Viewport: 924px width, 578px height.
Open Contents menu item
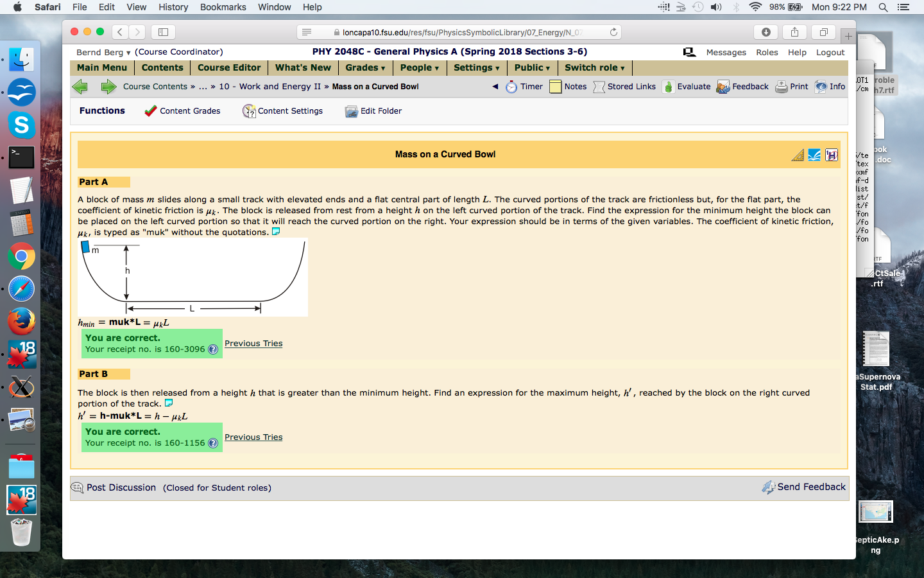(x=162, y=68)
